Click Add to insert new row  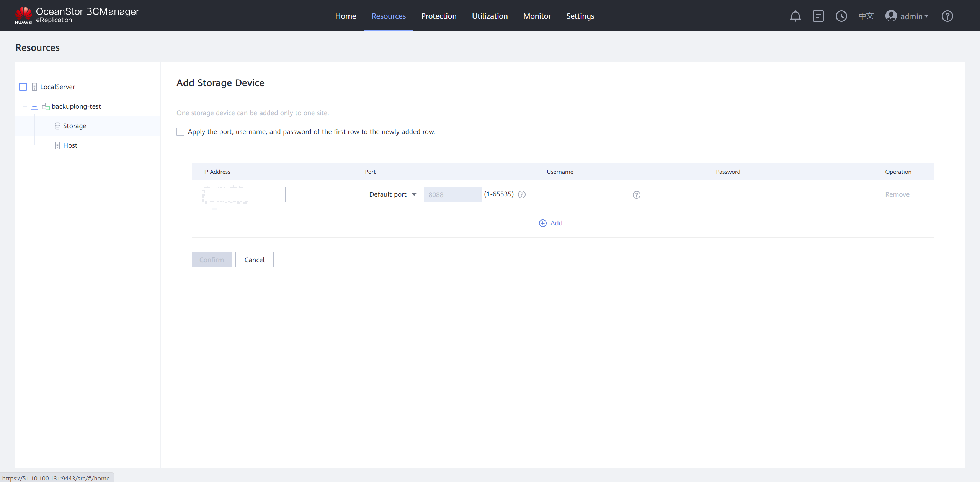click(551, 223)
